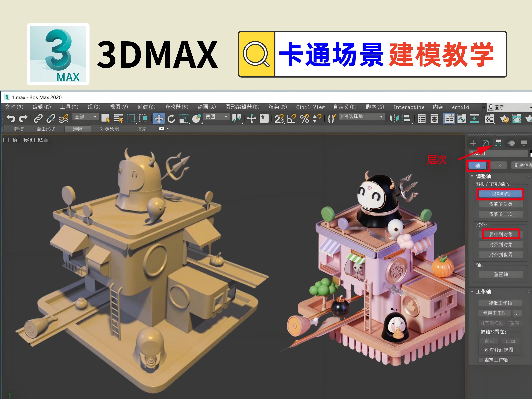Open the 视图 reference coordinate dropdown
532x399 pixels.
point(216,117)
